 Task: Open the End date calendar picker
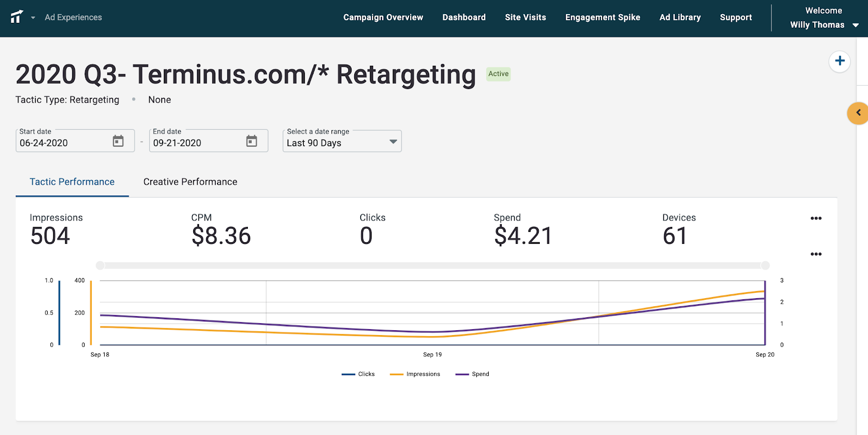(x=251, y=141)
